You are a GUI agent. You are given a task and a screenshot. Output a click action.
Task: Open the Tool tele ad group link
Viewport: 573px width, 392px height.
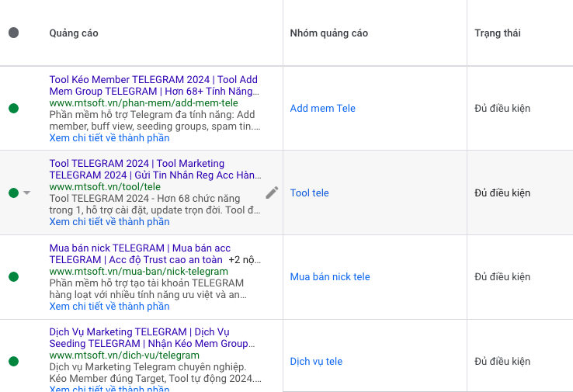click(x=309, y=193)
